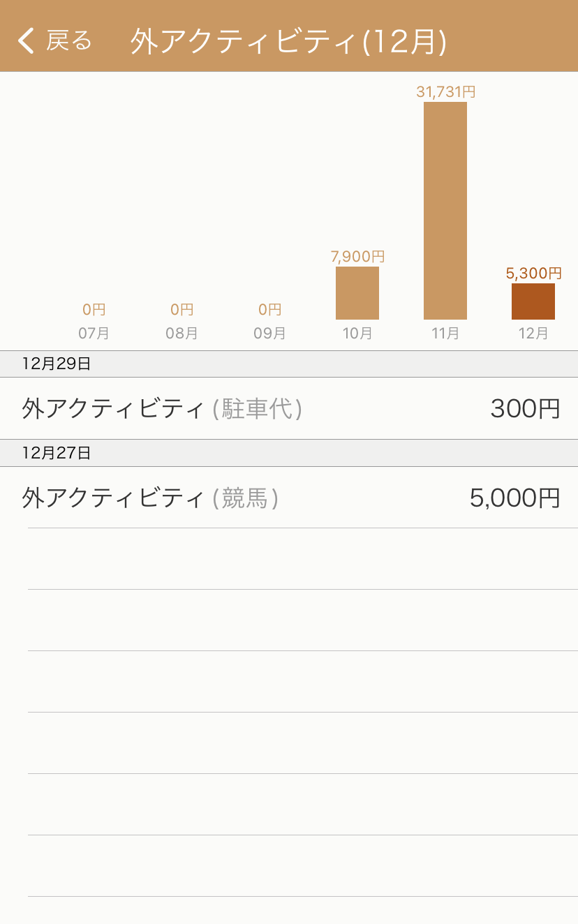The width and height of the screenshot is (578, 924).
Task: Tap the 09月 month label
Action: (x=269, y=334)
